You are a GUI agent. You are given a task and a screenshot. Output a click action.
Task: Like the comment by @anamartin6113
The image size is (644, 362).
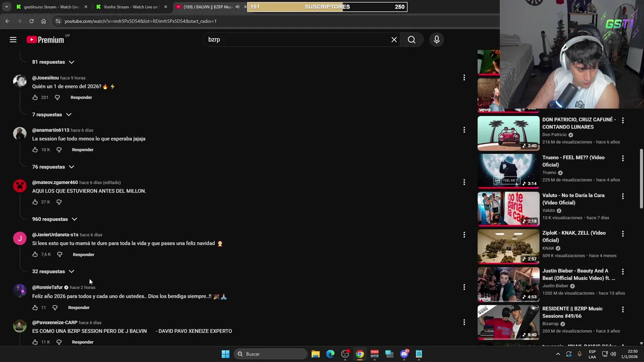pyautogui.click(x=35, y=150)
